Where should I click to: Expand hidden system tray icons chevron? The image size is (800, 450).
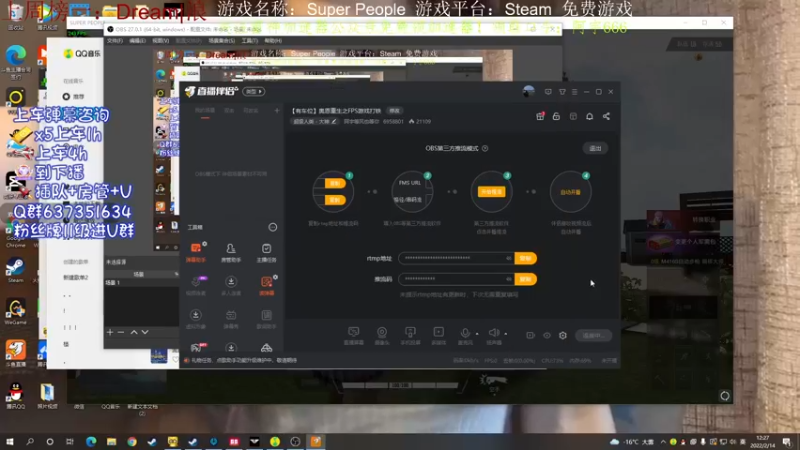click(x=663, y=442)
